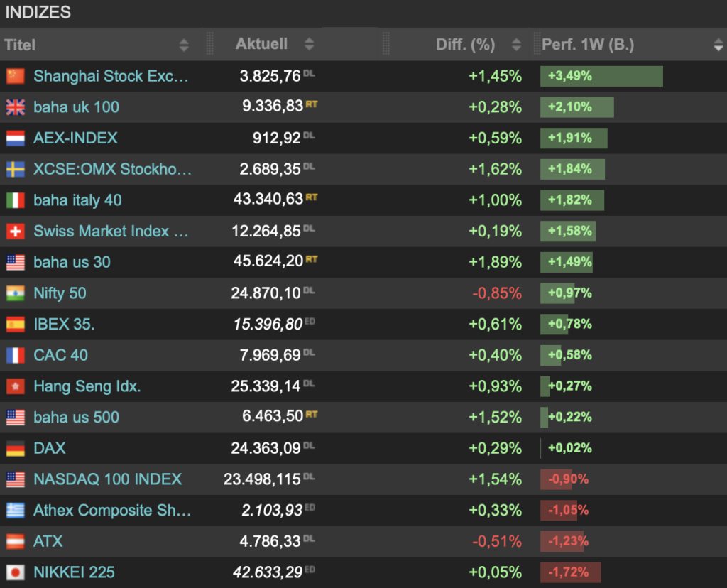Sort by Aktuell using its sort arrows

(310, 44)
